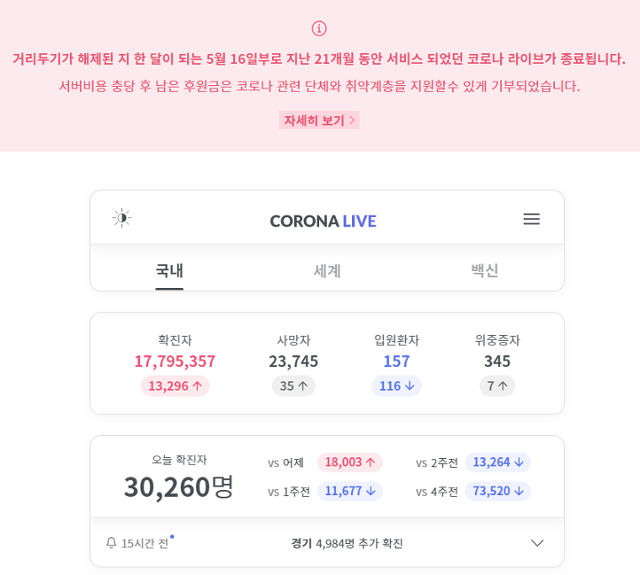Click the 35 deaths increase badge

point(294,386)
